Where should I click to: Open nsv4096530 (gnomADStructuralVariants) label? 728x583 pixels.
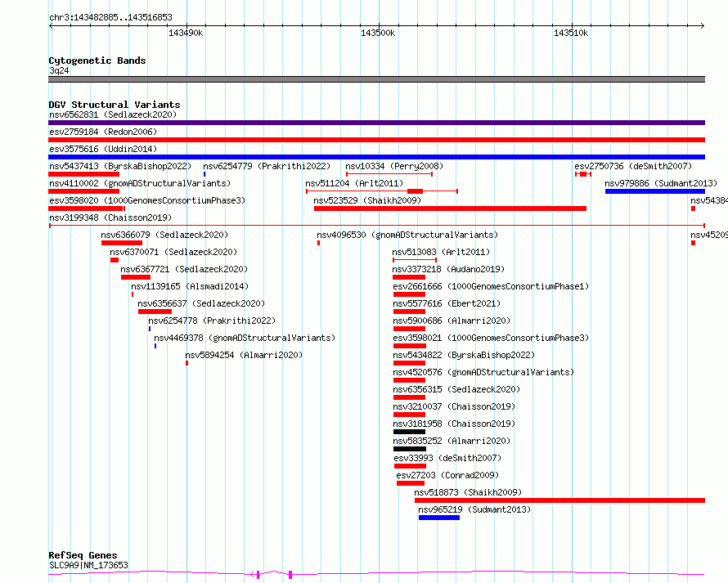coord(407,235)
